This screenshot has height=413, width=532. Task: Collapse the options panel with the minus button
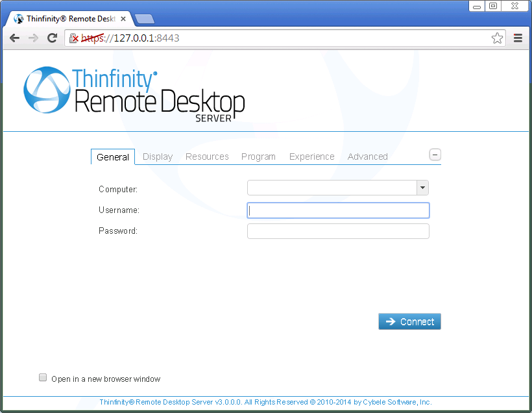pyautogui.click(x=435, y=155)
